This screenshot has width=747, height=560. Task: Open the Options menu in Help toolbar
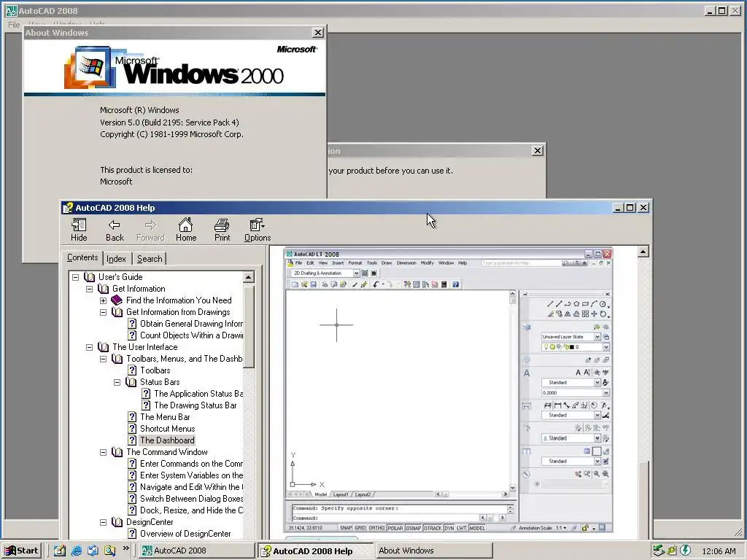point(258,230)
